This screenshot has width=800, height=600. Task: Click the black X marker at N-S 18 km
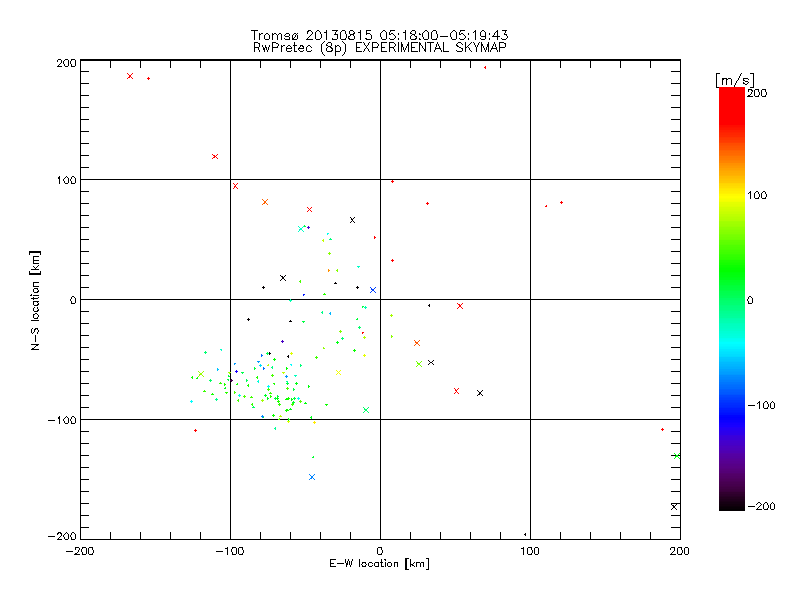point(283,278)
